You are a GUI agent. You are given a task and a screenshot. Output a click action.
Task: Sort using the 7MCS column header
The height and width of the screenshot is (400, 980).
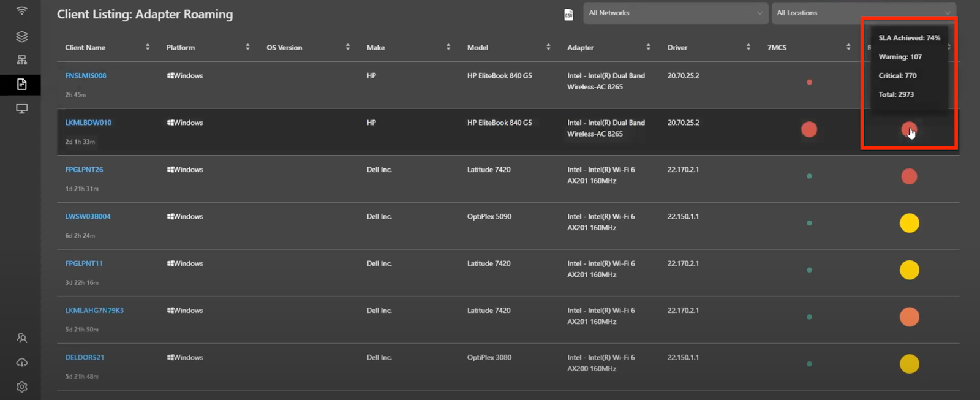[x=848, y=47]
